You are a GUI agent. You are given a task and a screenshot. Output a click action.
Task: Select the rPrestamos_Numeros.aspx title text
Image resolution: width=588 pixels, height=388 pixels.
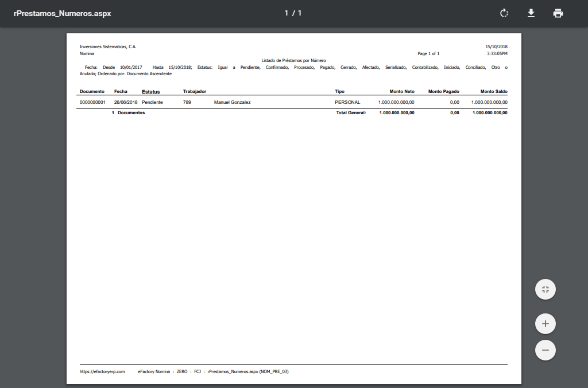pyautogui.click(x=62, y=14)
